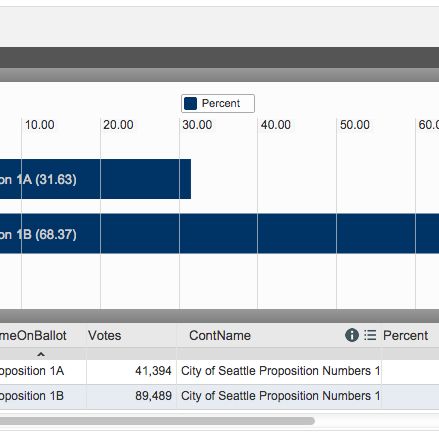Sort by the ContName column header
Image resolution: width=439 pixels, height=439 pixels.
coord(220,335)
